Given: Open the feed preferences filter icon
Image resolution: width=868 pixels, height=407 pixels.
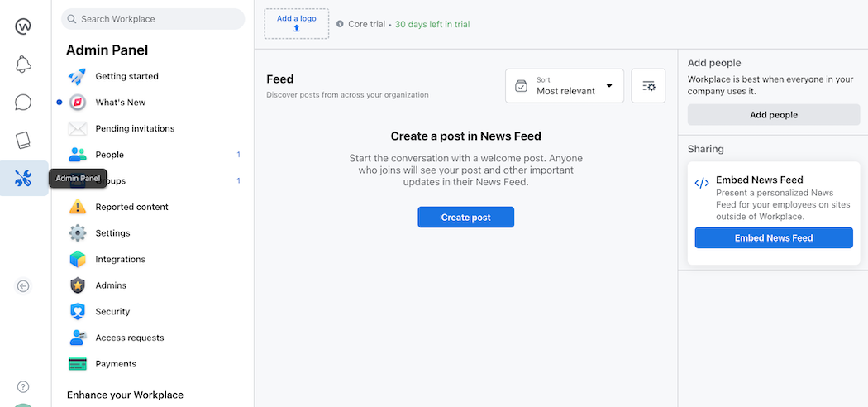Looking at the screenshot, I should 648,86.
